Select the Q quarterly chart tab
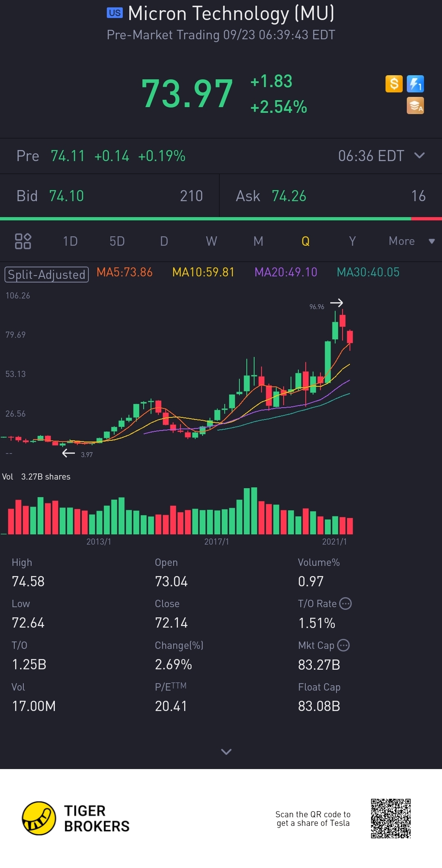The image size is (442, 868). pyautogui.click(x=305, y=241)
